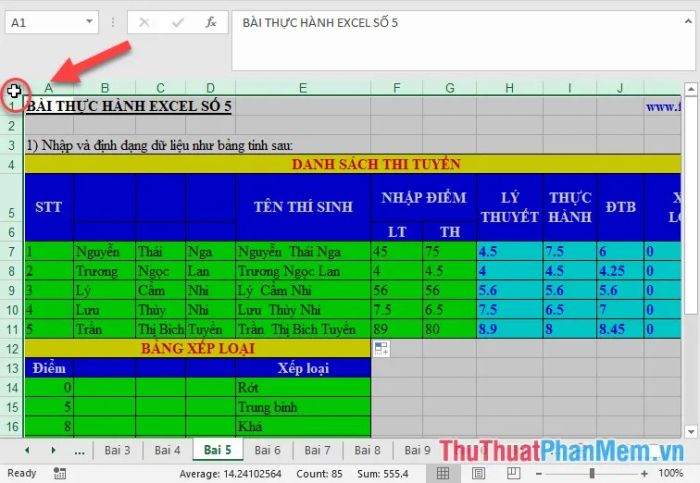The height and width of the screenshot is (483, 700).
Task: Click the Cancel X formula bar icon
Action: [144, 22]
